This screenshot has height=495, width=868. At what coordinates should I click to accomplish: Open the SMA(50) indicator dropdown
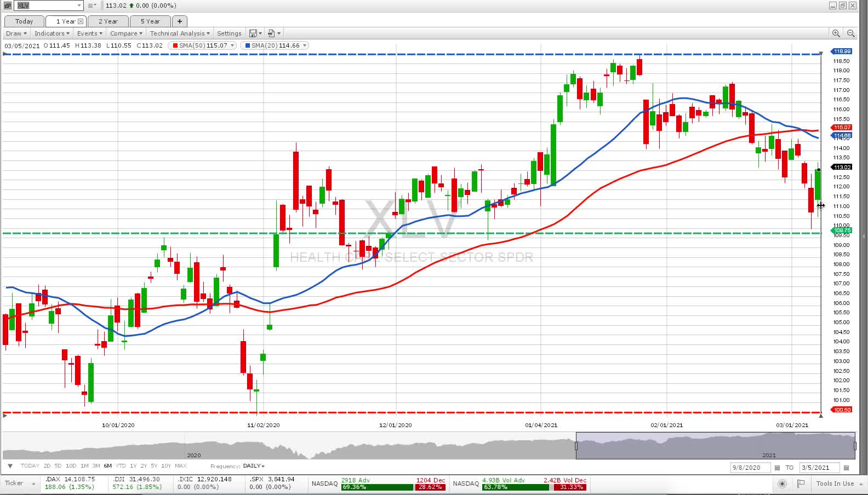click(232, 45)
